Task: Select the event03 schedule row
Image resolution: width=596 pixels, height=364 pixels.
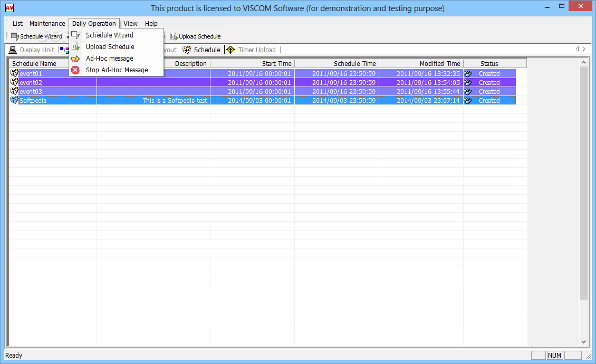Action: pos(262,92)
